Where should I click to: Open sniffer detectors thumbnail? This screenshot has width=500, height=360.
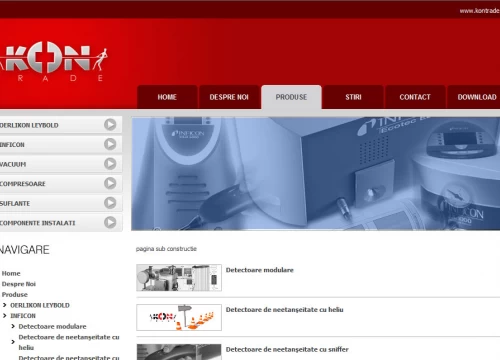pos(179,352)
